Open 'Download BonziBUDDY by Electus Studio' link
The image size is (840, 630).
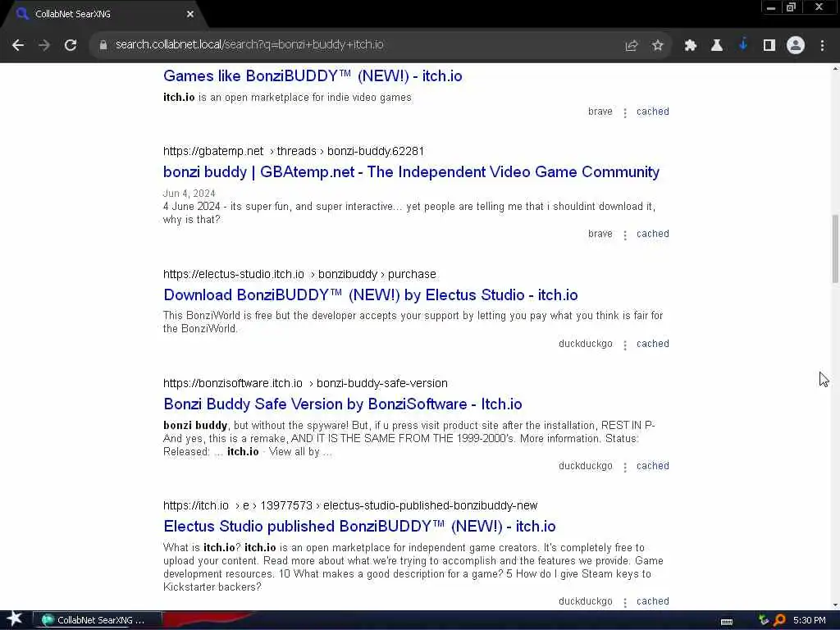pyautogui.click(x=370, y=295)
